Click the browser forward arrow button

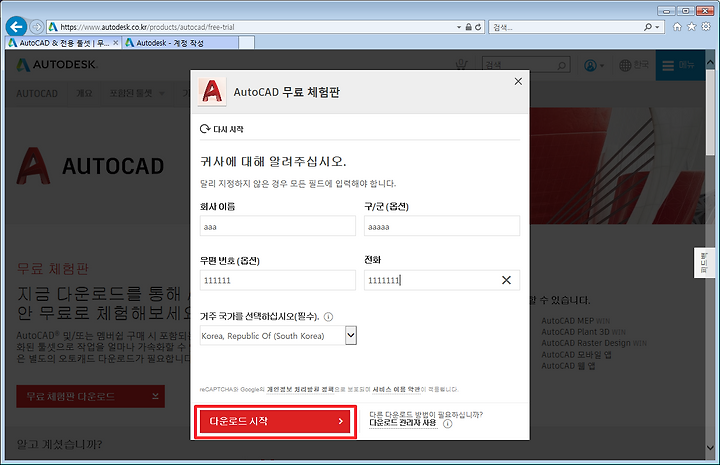point(37,27)
